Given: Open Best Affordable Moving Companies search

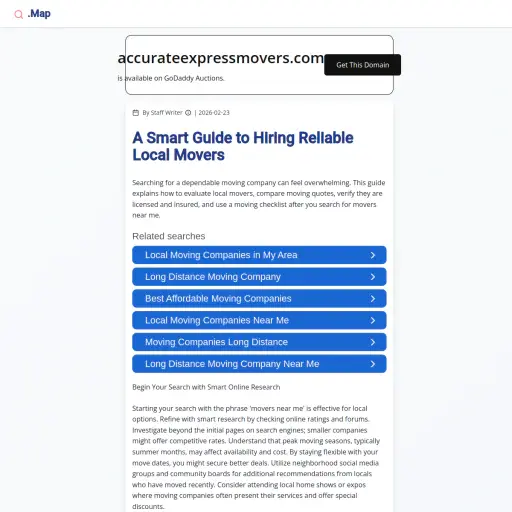Looking at the screenshot, I should (x=259, y=298).
